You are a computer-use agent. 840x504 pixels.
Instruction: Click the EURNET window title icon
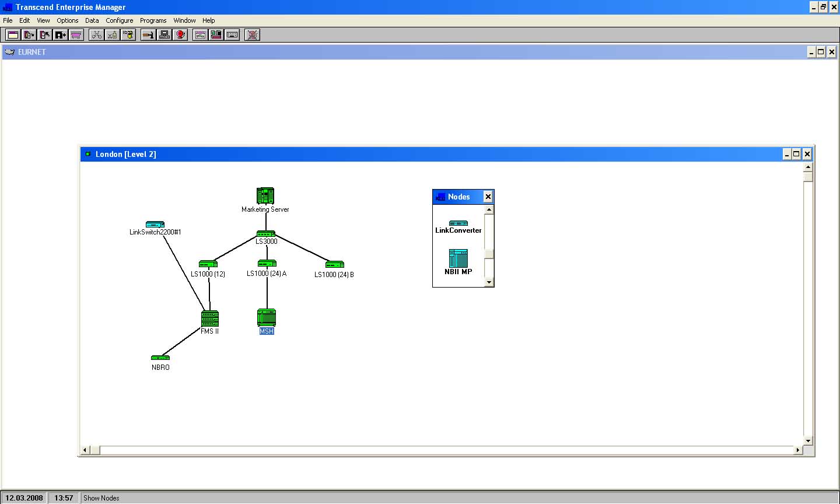(9, 52)
